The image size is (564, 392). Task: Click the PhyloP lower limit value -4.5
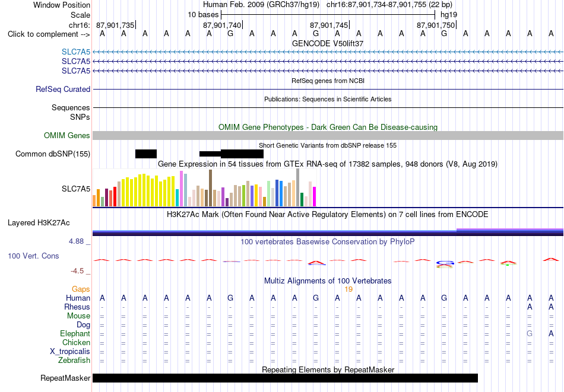pyautogui.click(x=77, y=271)
